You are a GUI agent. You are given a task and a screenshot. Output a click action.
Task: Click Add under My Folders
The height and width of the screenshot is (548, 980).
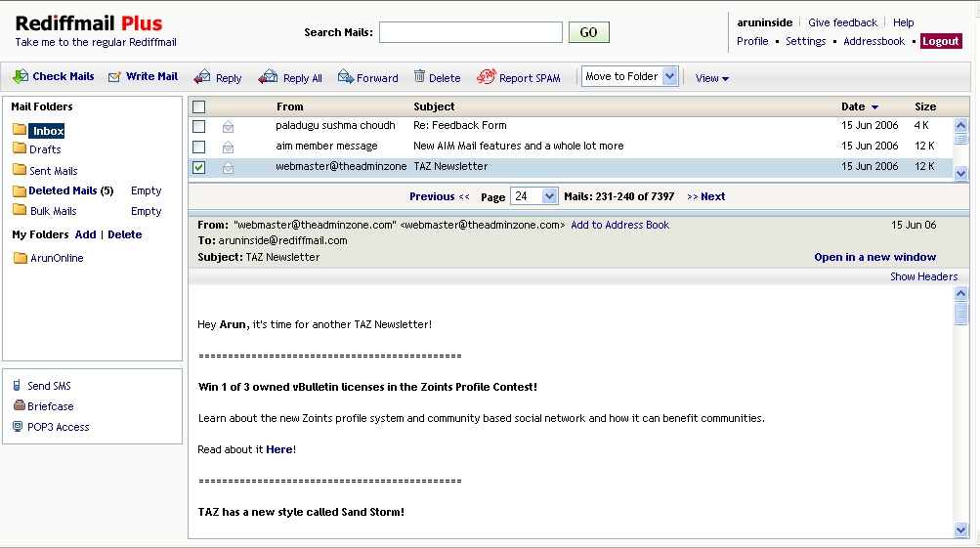(86, 234)
